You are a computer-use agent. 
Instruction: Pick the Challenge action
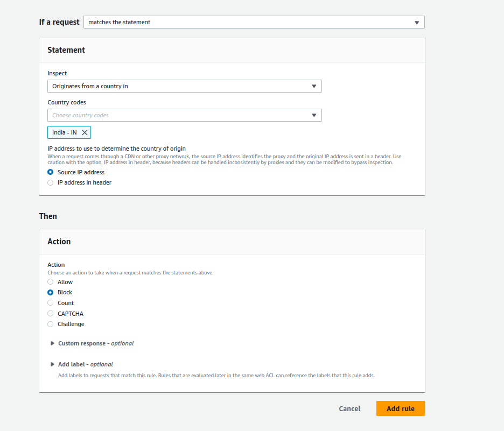(51, 324)
